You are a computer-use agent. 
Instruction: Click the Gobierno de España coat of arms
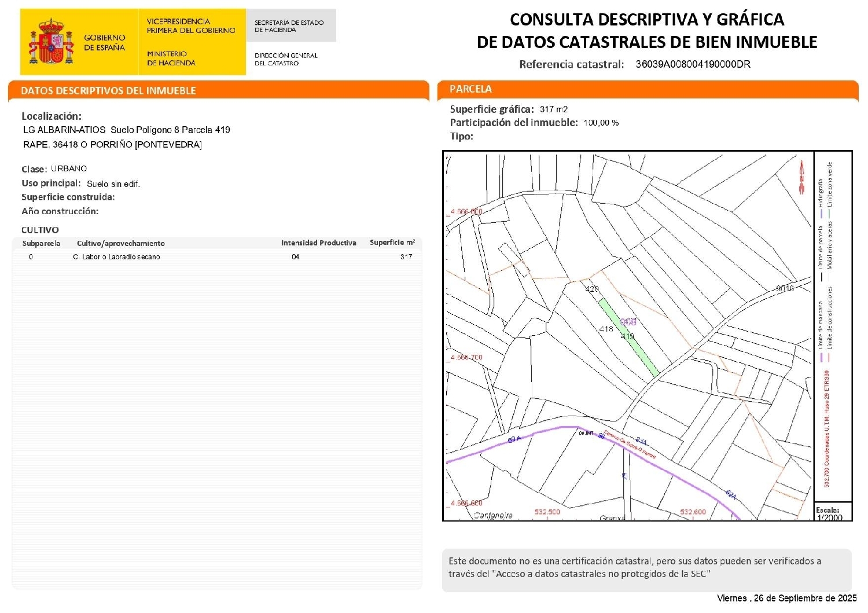52,42
